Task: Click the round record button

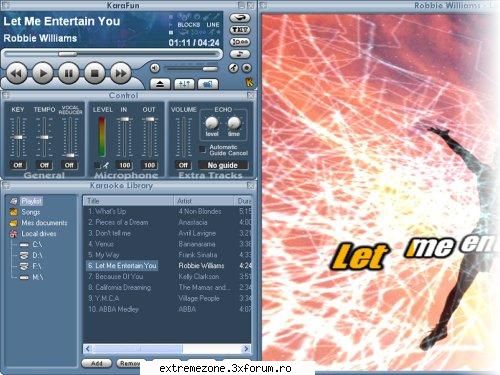Action: click(x=247, y=68)
